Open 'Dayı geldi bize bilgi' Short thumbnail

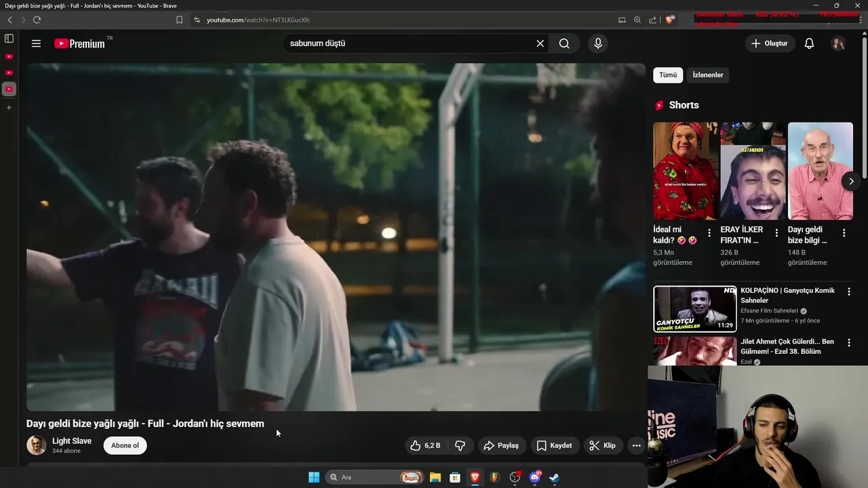[x=820, y=171]
